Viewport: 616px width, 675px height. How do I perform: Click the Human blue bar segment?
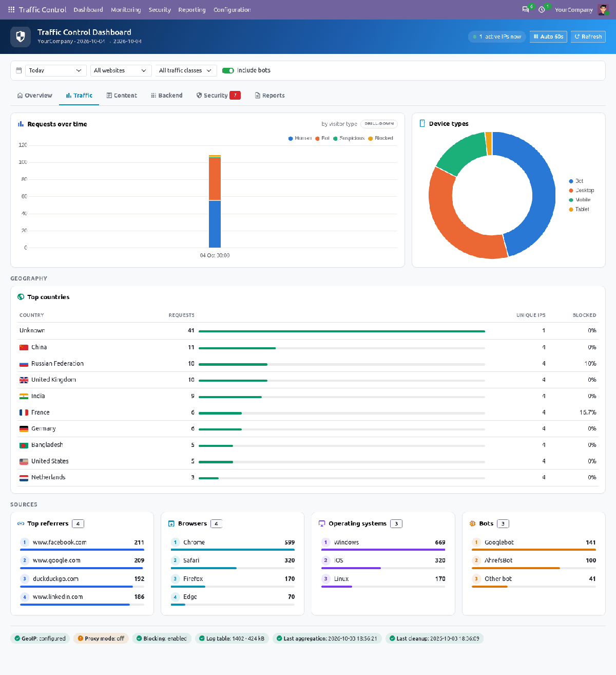[215, 224]
